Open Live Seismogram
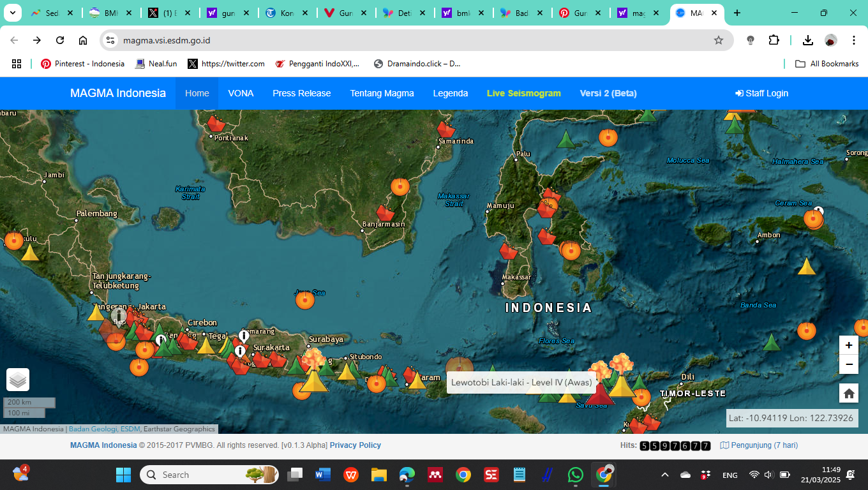Image resolution: width=868 pixels, height=490 pixels. [524, 93]
